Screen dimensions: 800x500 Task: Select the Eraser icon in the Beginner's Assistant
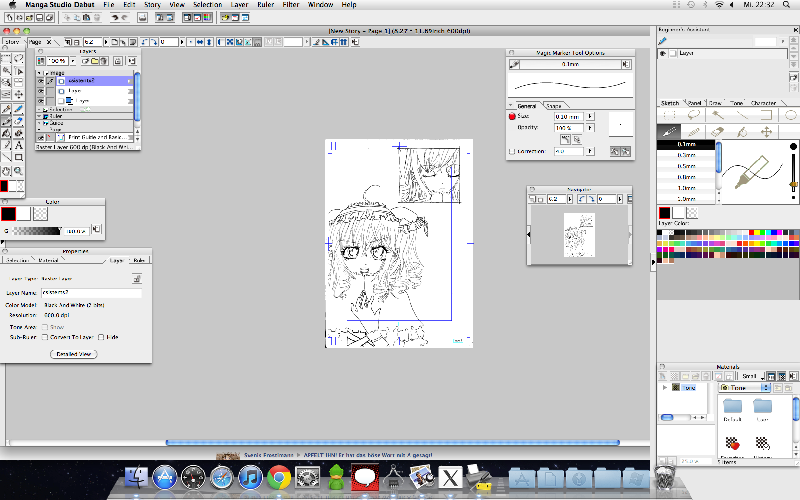coord(717,132)
